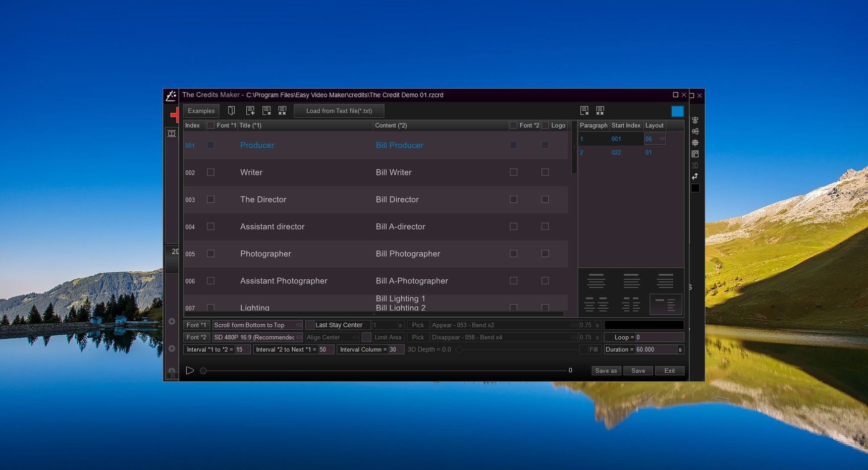Select the two narrow columns layout thumbnail
The width and height of the screenshot is (868, 470).
[631, 304]
